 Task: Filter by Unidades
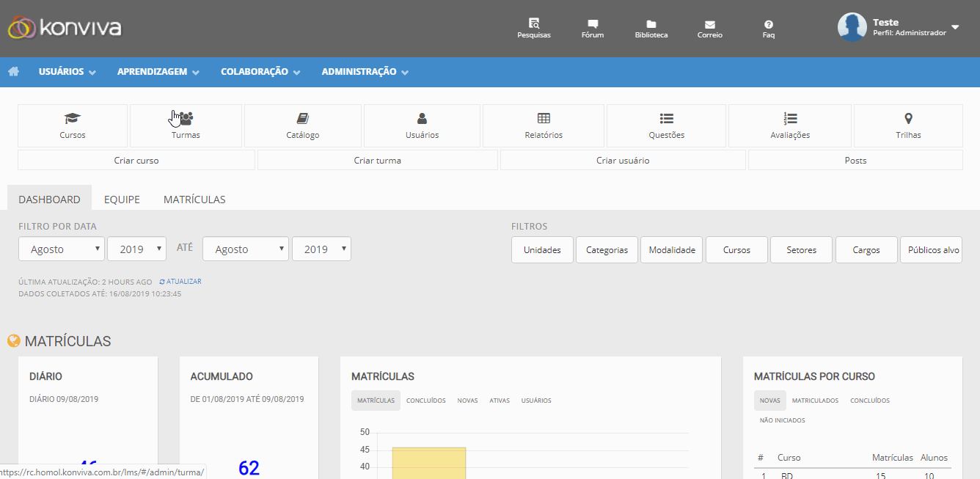(542, 249)
